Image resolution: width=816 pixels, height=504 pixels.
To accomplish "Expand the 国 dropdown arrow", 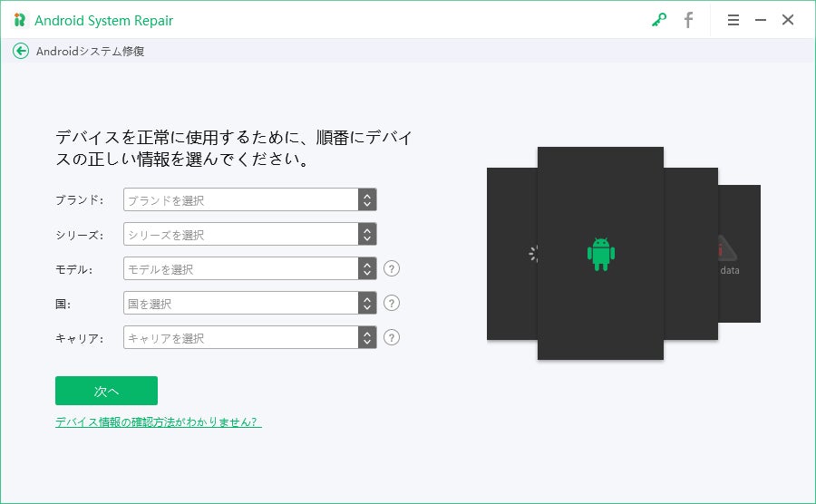I will [367, 303].
